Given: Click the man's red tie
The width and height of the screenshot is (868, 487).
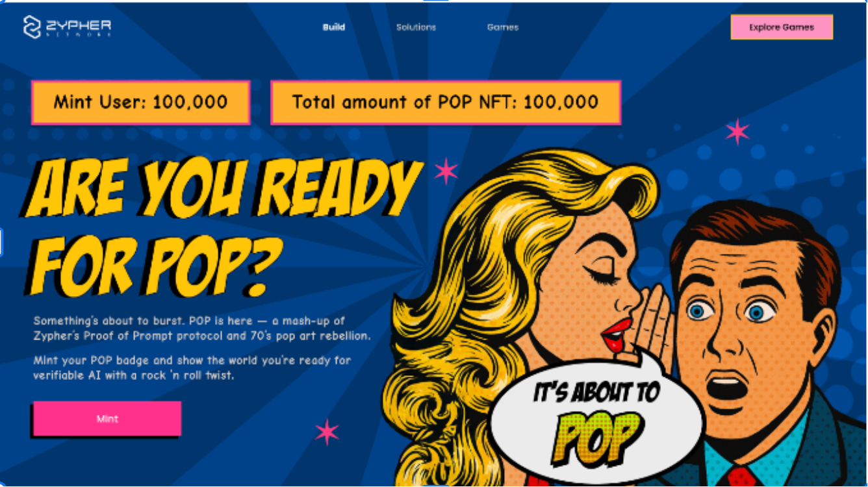Looking at the screenshot, I should (x=741, y=477).
